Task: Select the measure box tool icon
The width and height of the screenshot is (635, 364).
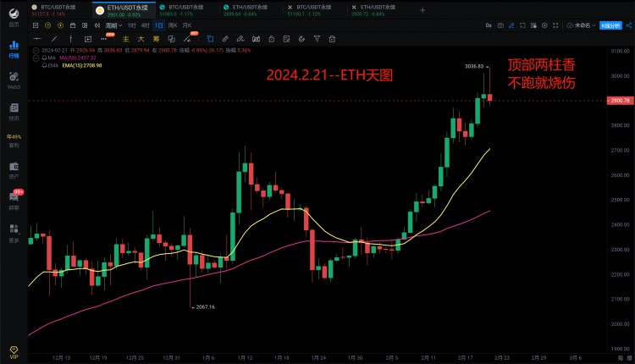Action: pos(87,39)
